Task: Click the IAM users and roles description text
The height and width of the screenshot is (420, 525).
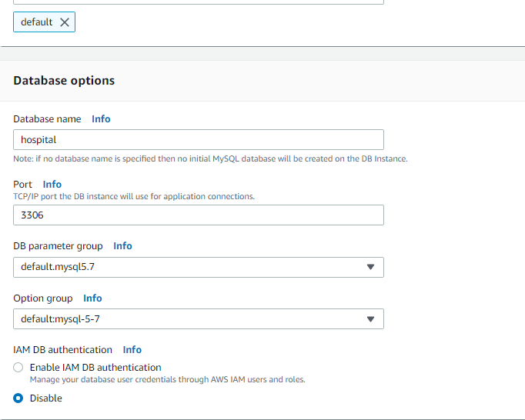Action: 167,379
